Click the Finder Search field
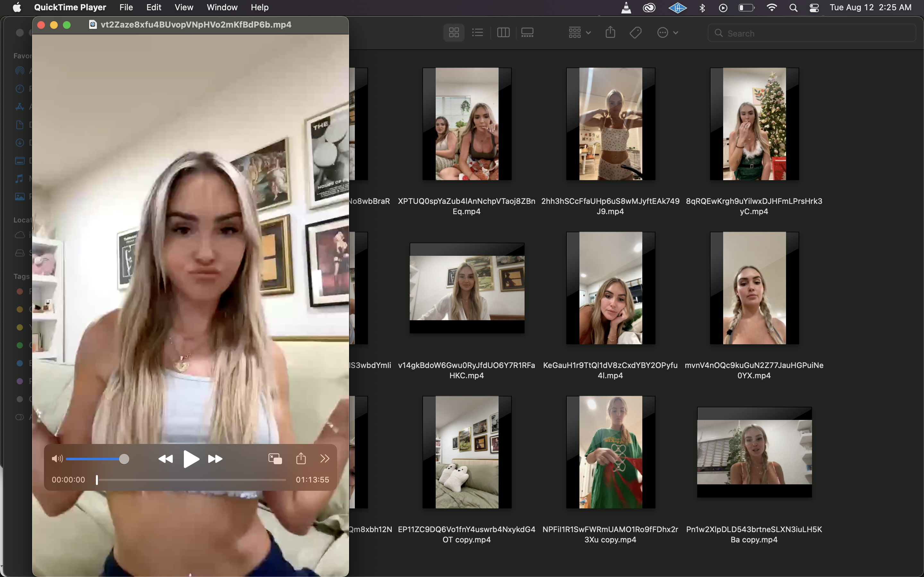This screenshot has width=924, height=577. (813, 33)
